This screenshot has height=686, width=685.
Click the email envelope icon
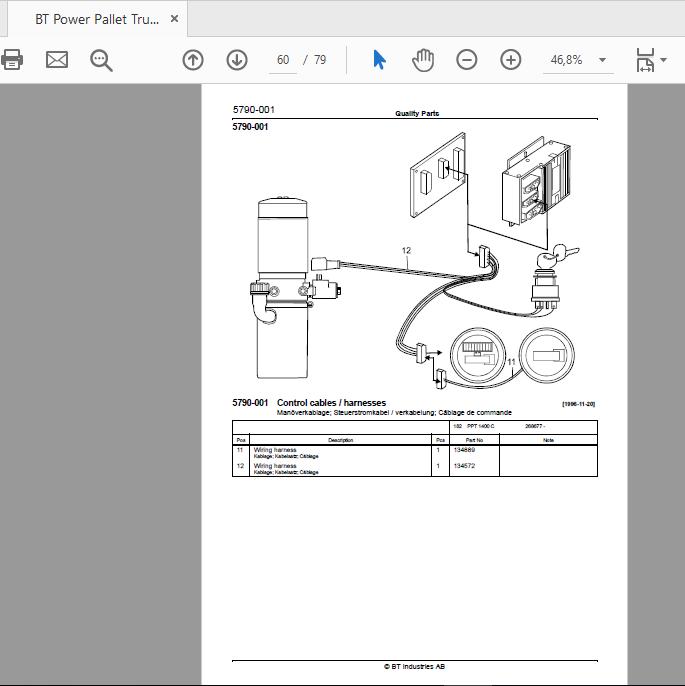pyautogui.click(x=57, y=60)
